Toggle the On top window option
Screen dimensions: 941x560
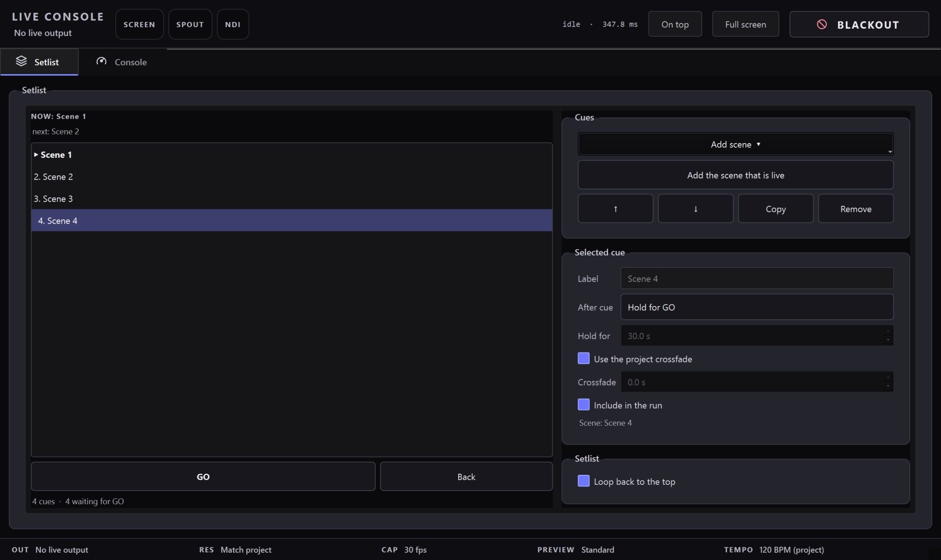(675, 24)
